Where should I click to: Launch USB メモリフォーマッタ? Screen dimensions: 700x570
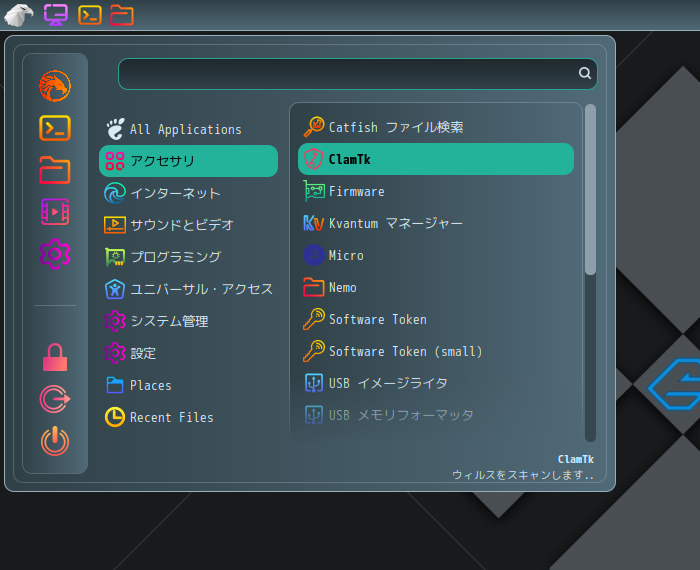pyautogui.click(x=436, y=415)
